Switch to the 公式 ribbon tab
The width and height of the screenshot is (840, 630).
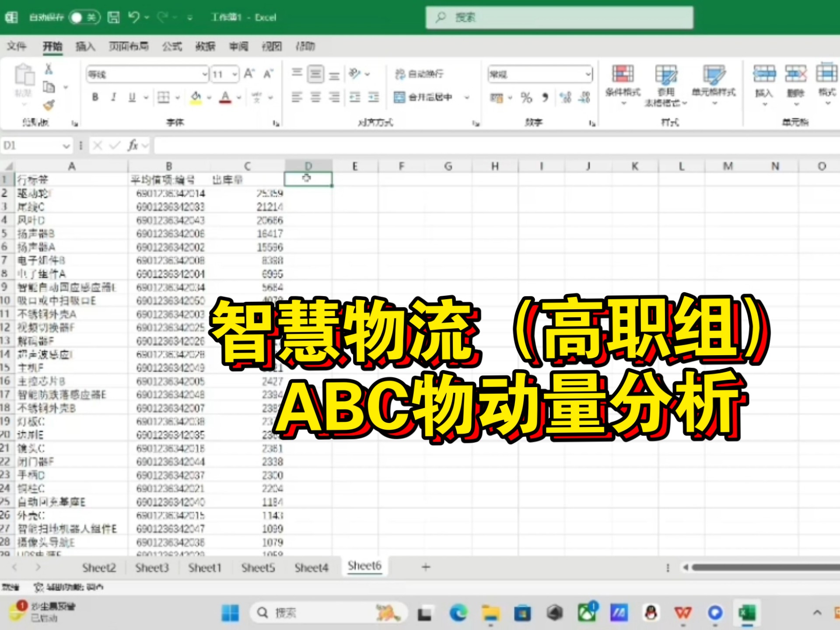tap(171, 46)
